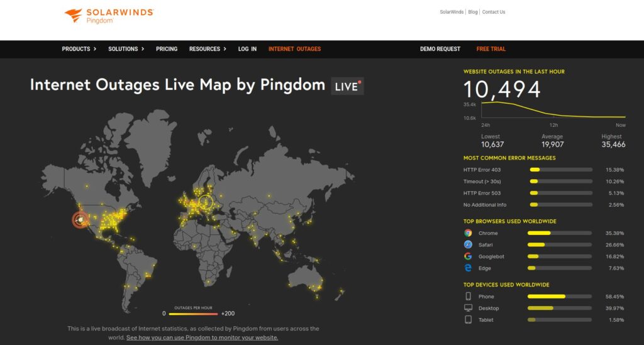Click the Desktop usage progress bar
Viewport: 644px width, 345px height.
point(559,308)
